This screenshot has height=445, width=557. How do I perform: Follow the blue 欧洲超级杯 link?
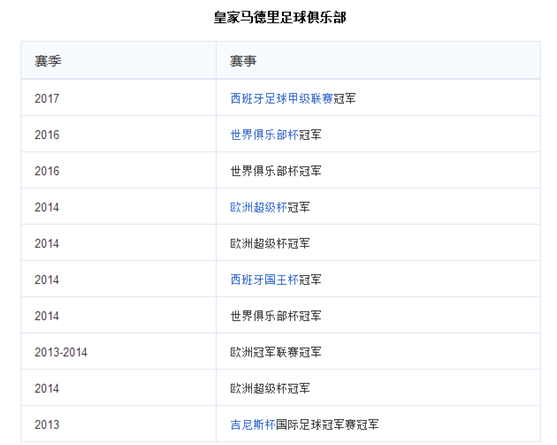pos(259,207)
